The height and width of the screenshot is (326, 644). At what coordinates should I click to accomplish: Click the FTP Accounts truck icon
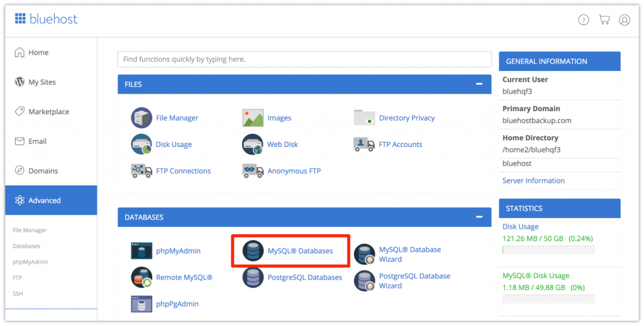[364, 144]
